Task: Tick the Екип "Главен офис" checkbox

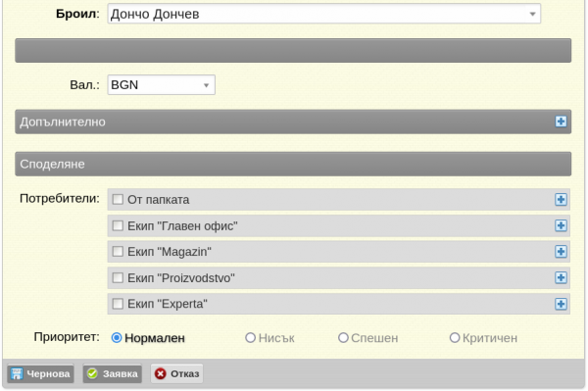Action: click(118, 225)
